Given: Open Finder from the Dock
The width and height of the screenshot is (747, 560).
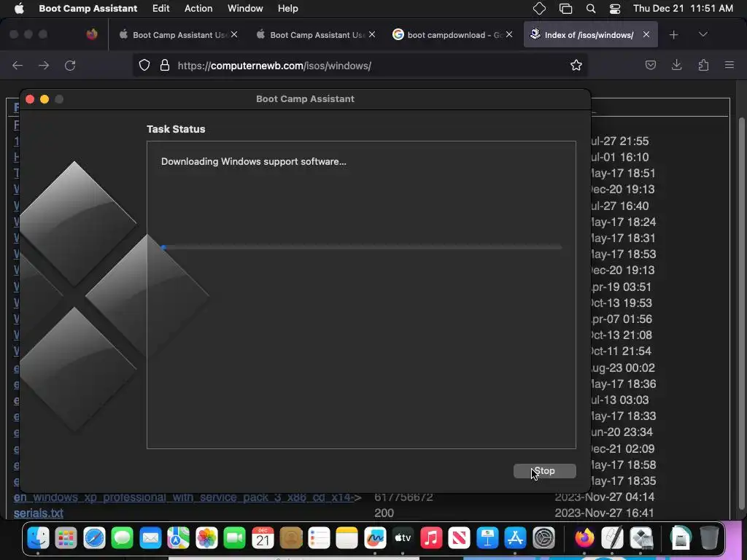Looking at the screenshot, I should pyautogui.click(x=38, y=539).
